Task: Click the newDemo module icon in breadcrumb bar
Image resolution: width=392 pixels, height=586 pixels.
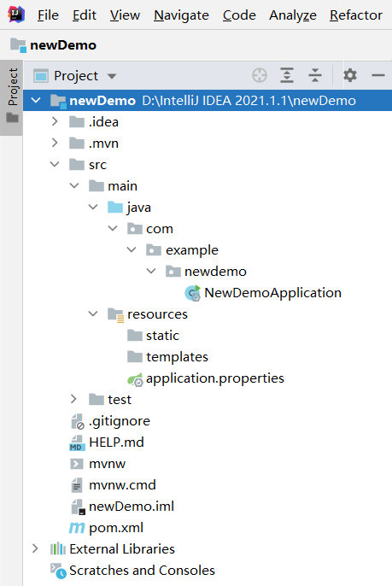Action: [18, 45]
